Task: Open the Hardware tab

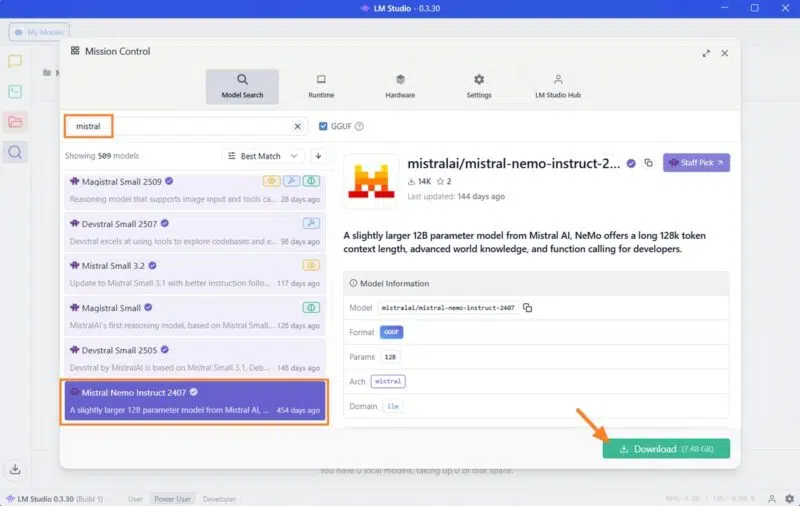Action: [400, 87]
